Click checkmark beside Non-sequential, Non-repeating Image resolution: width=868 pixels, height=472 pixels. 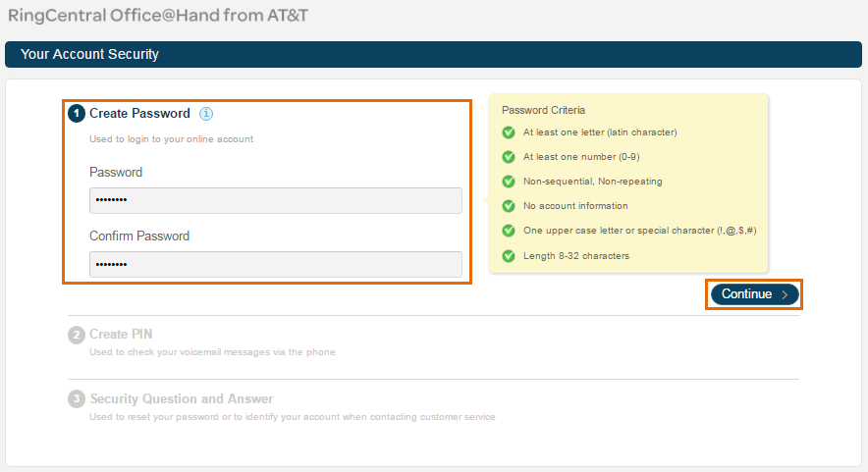[509, 182]
